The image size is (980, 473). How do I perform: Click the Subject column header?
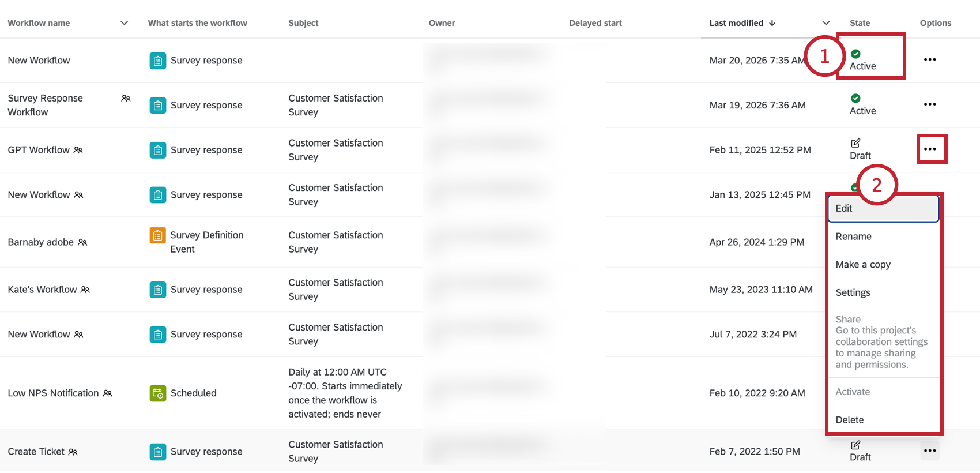coord(303,23)
